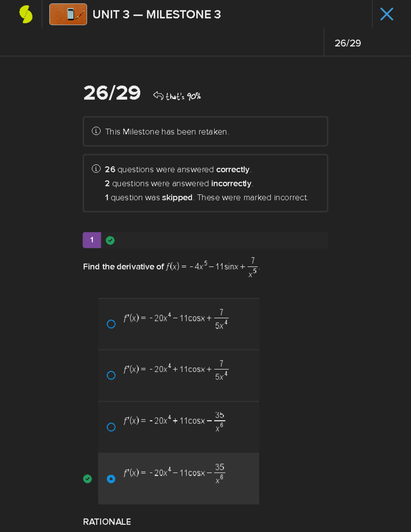Click the info icon beside '26 questions were answered correctly'
The image size is (411, 532).
tap(96, 169)
